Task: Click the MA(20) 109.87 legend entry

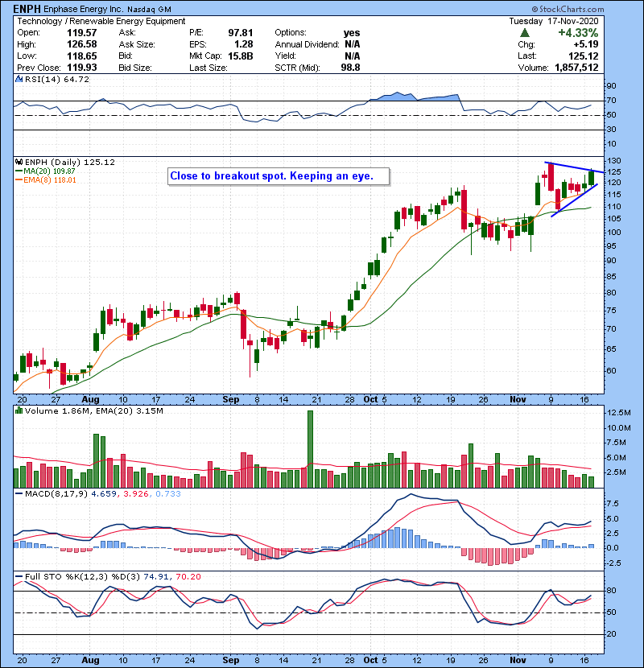Action: click(45, 171)
